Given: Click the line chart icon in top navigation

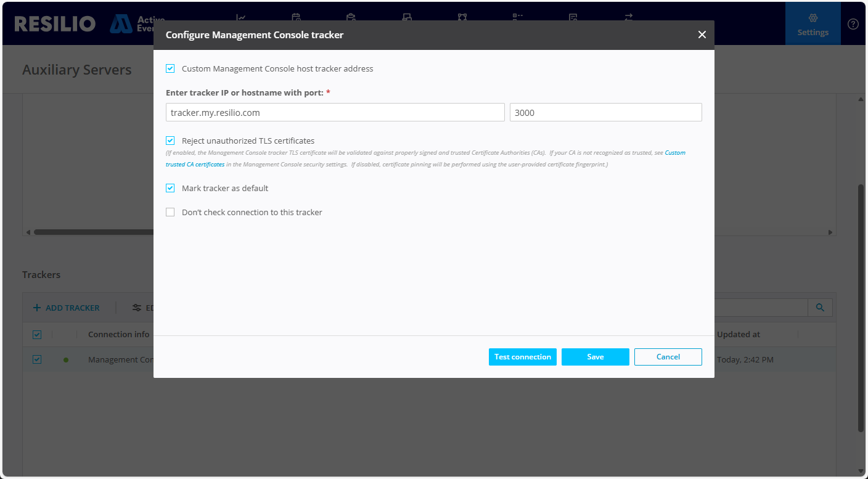Looking at the screenshot, I should tap(241, 17).
